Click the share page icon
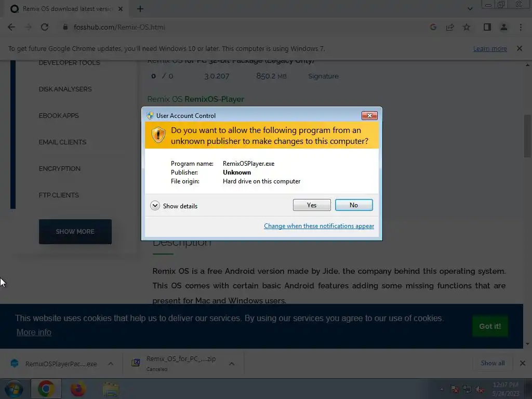Image resolution: width=532 pixels, height=399 pixels. pos(450,27)
